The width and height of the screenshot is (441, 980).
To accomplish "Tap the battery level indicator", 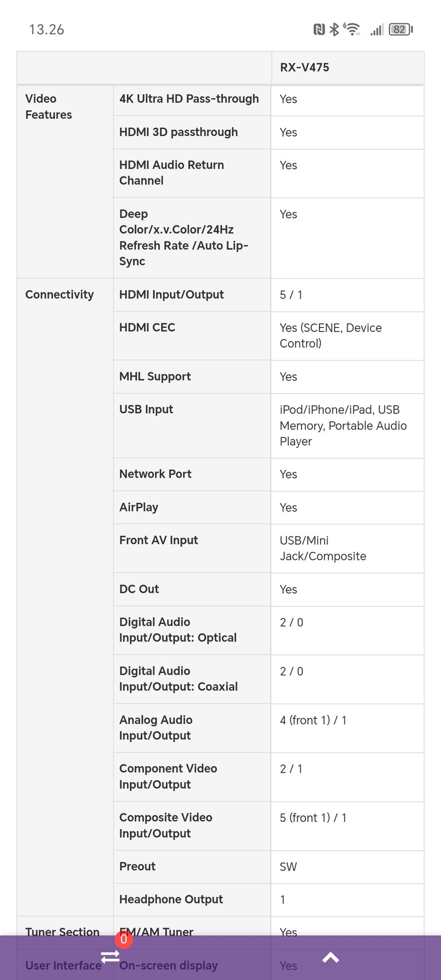I will tap(401, 30).
